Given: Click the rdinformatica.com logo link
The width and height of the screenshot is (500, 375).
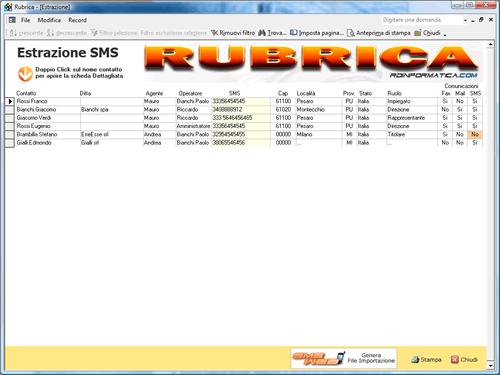Looking at the screenshot, I should point(433,76).
